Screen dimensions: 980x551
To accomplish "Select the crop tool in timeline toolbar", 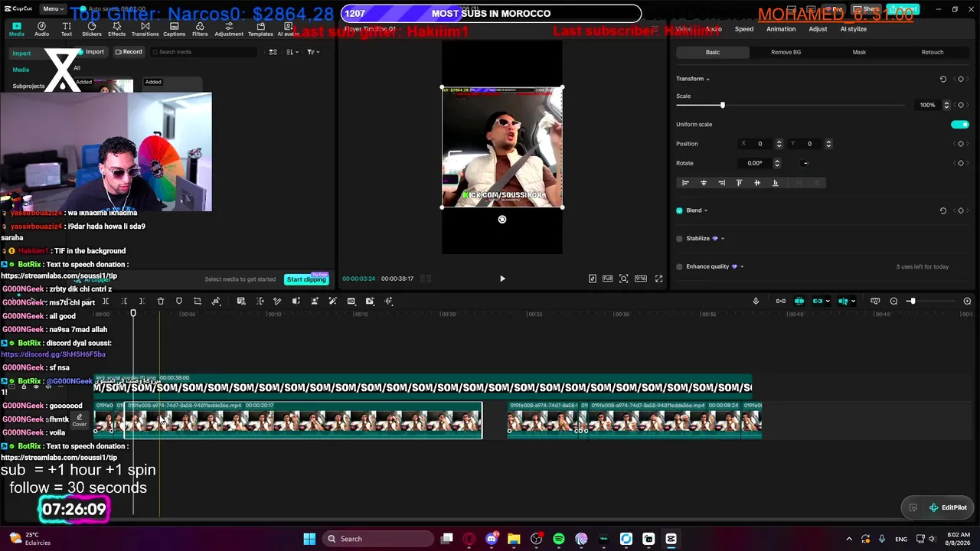I will [198, 301].
